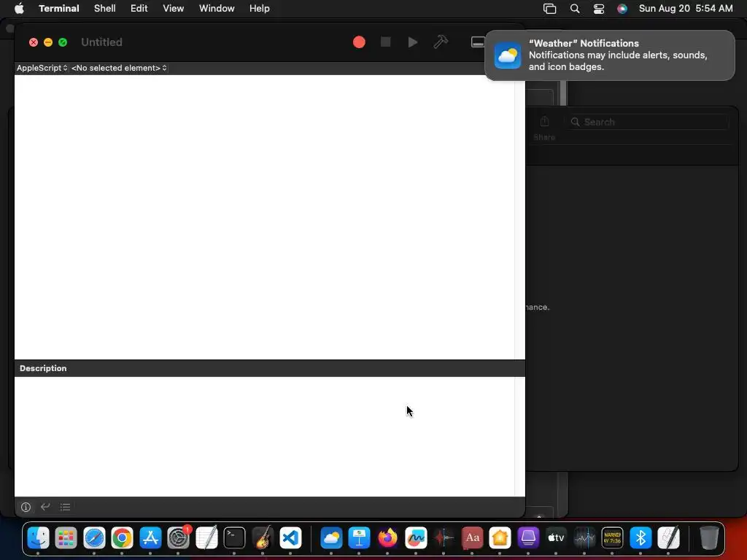Open the Apple menu
The height and width of the screenshot is (560, 747).
[19, 8]
